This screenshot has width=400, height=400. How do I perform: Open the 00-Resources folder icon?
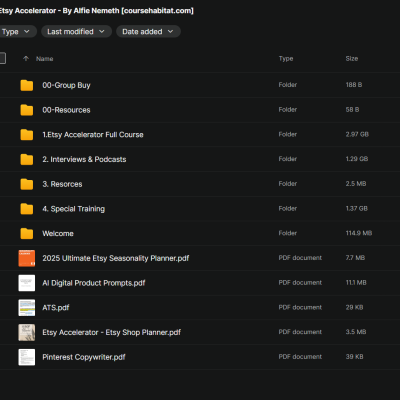pos(27,110)
